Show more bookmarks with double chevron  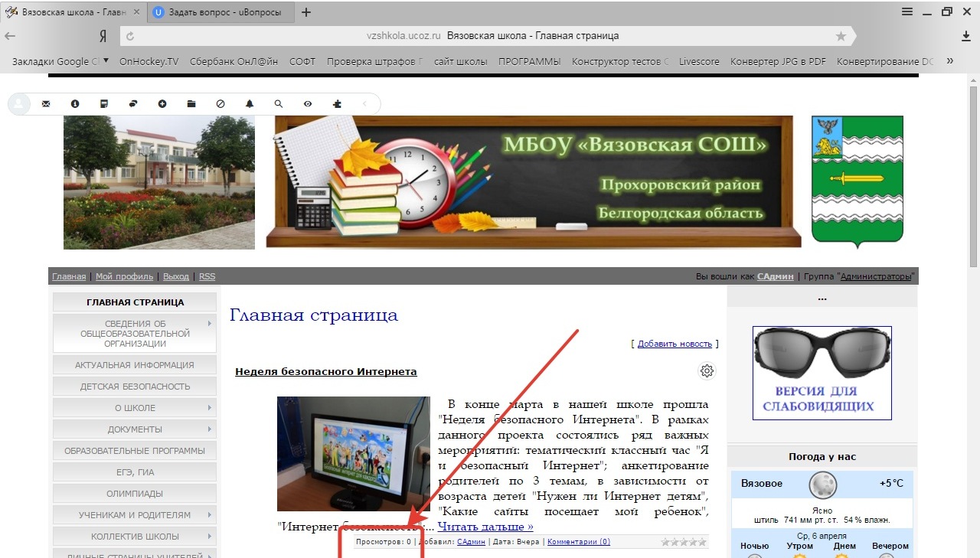pos(950,61)
